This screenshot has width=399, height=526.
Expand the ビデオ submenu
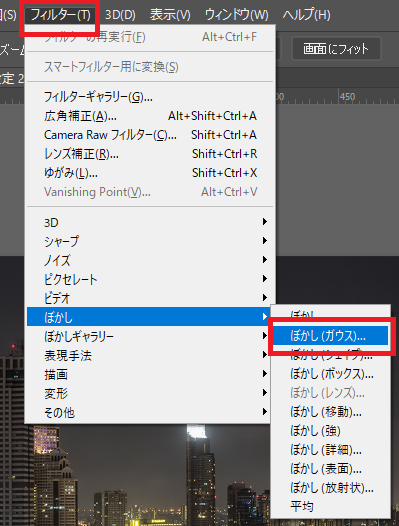[149, 298]
